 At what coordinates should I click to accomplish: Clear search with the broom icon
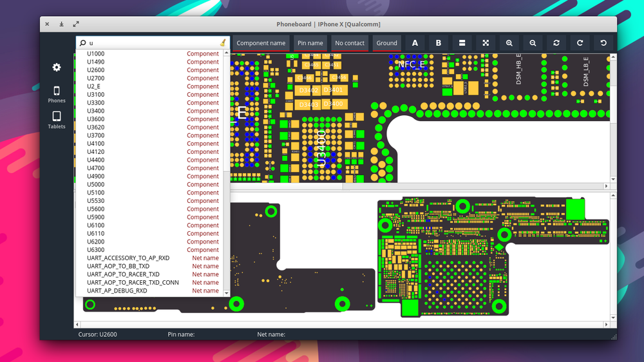[x=223, y=43]
